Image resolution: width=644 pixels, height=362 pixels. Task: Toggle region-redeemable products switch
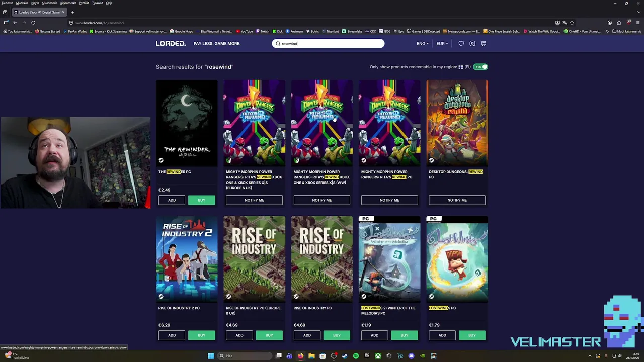480,67
